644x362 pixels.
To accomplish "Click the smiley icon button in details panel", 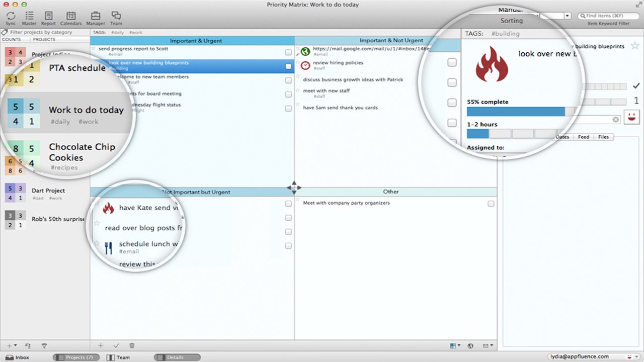I will click(x=631, y=118).
